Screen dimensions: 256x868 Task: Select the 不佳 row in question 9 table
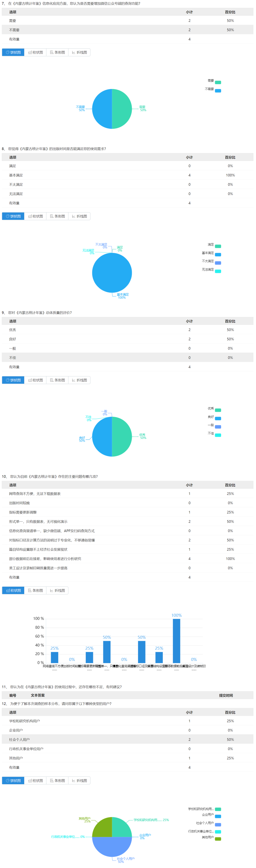point(127,357)
